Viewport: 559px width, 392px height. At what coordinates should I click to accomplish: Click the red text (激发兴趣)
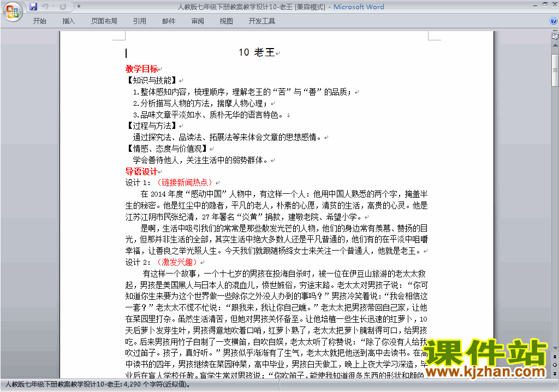(x=177, y=262)
